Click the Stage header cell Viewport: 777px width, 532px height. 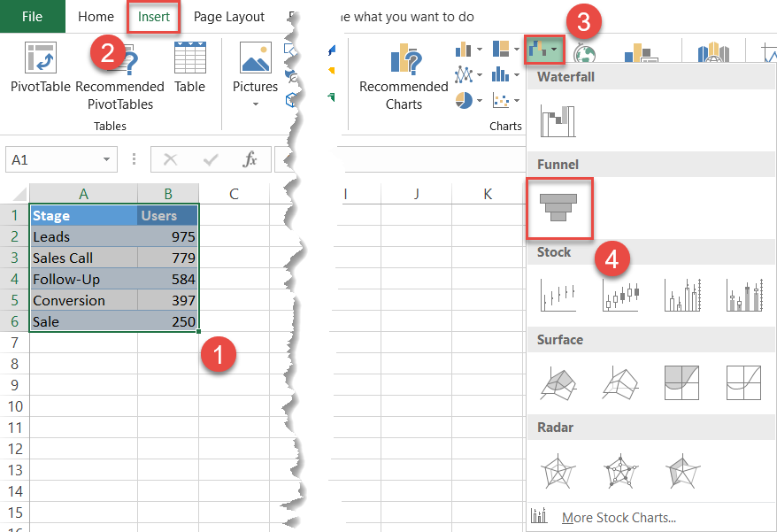(83, 215)
